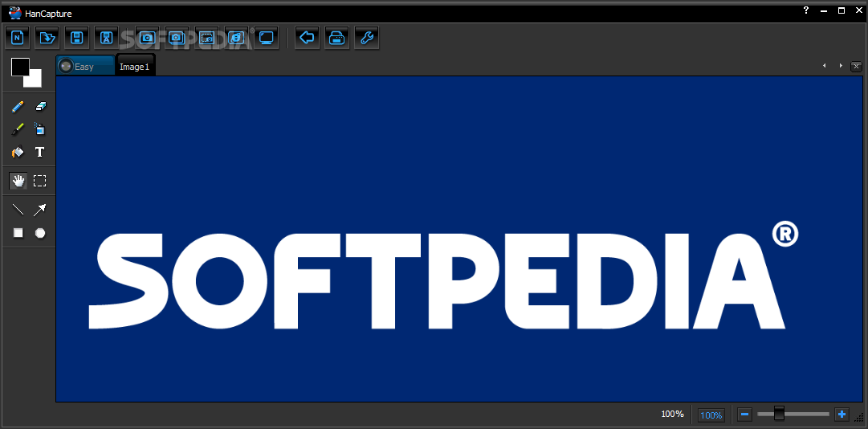Select the Text tool

point(40,152)
